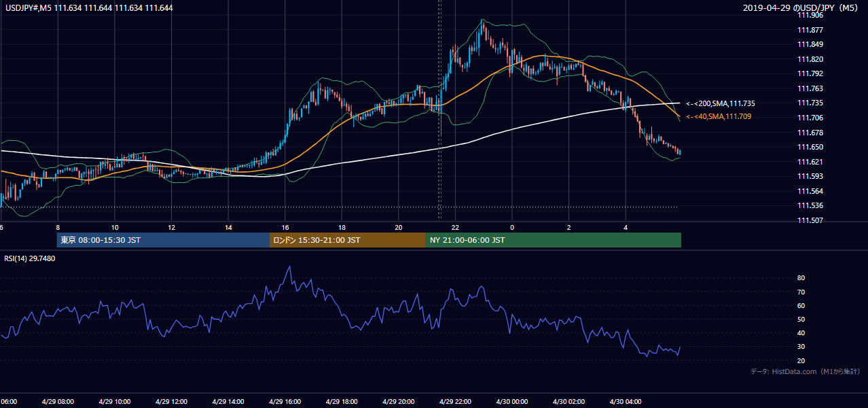Click price axis value 111.507
This screenshot has width=868, height=408.
point(810,220)
